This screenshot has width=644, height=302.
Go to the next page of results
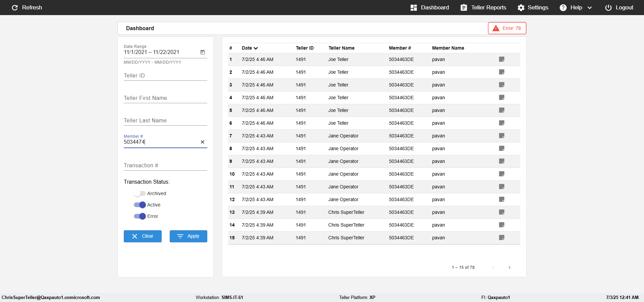tap(509, 267)
